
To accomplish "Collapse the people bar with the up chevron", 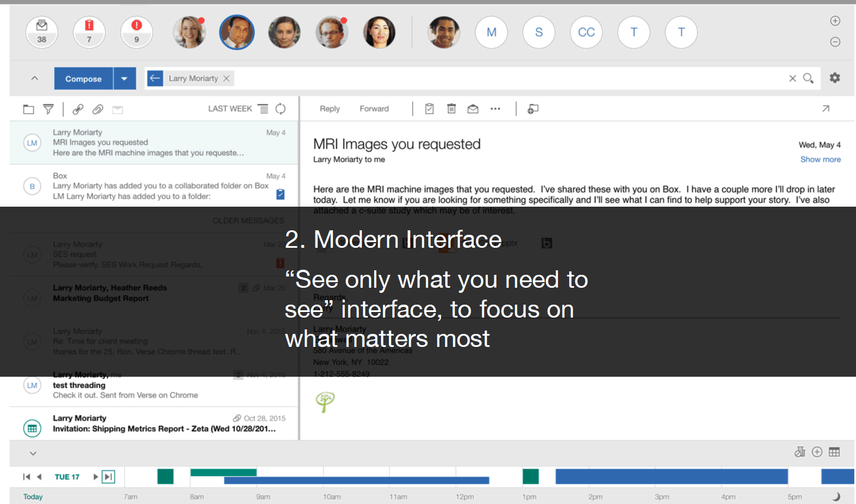I will [34, 78].
